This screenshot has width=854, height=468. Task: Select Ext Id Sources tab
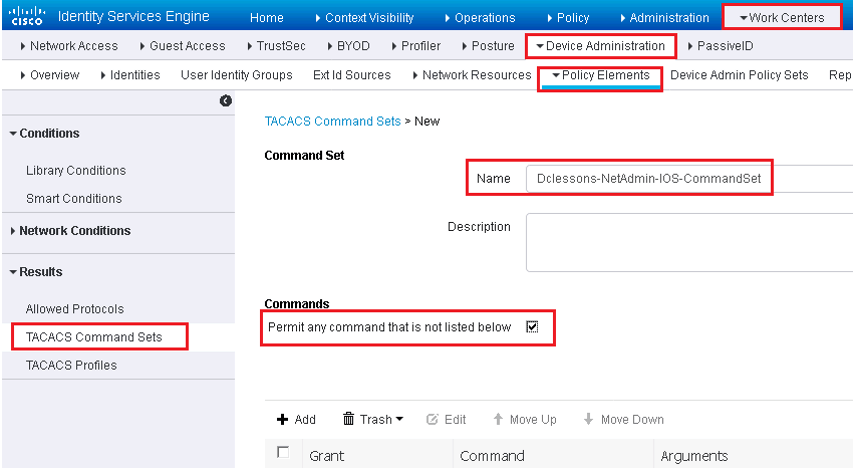point(352,75)
